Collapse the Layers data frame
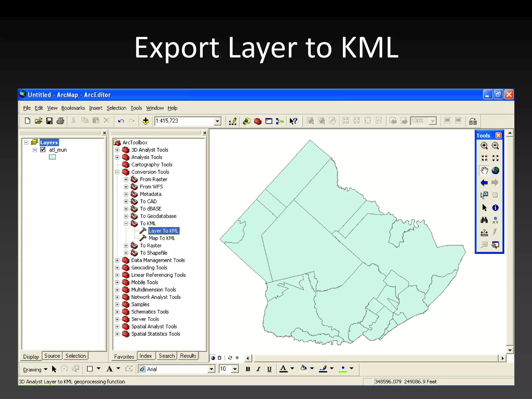 click(26, 142)
